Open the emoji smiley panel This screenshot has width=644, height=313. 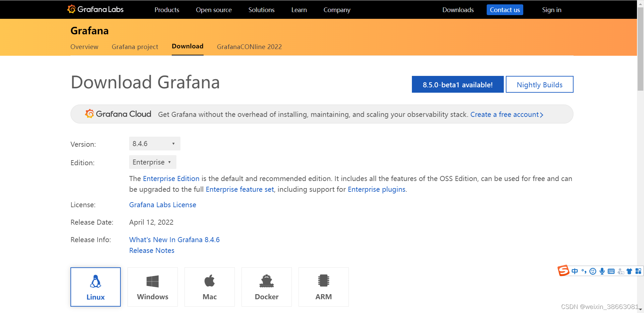(x=593, y=271)
